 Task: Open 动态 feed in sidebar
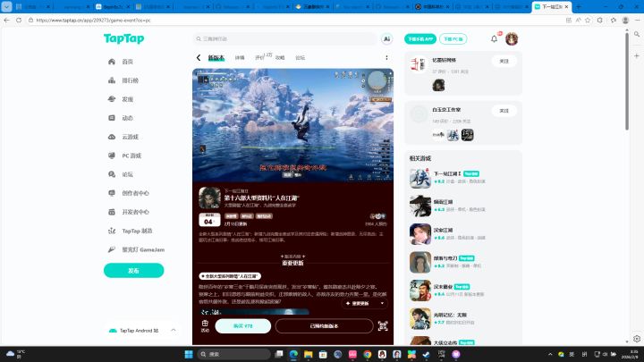click(x=127, y=118)
